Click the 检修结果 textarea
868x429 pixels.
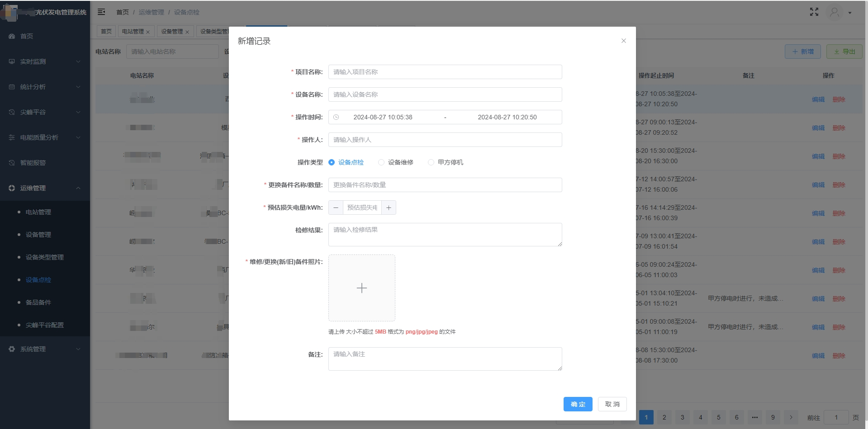445,235
